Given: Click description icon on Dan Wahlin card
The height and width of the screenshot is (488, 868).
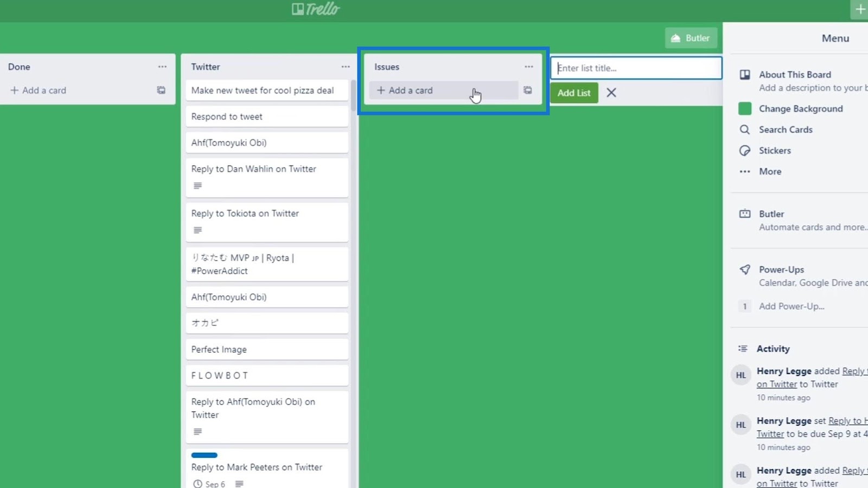Looking at the screenshot, I should pos(198,185).
